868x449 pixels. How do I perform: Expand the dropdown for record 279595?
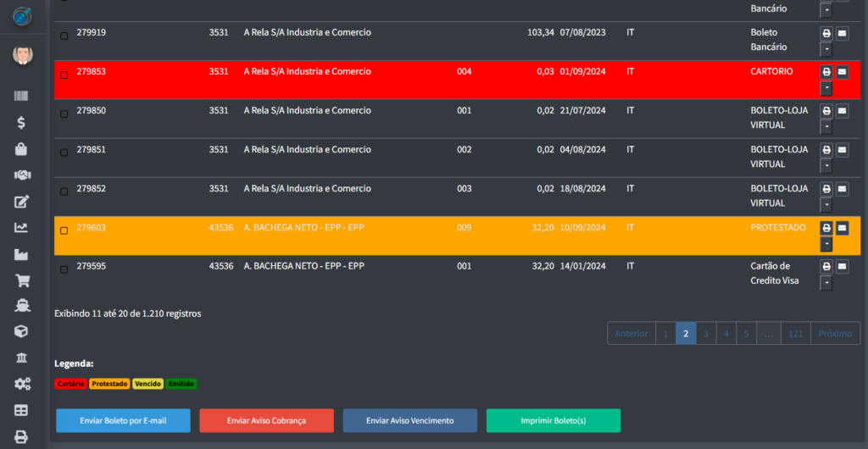(x=826, y=283)
